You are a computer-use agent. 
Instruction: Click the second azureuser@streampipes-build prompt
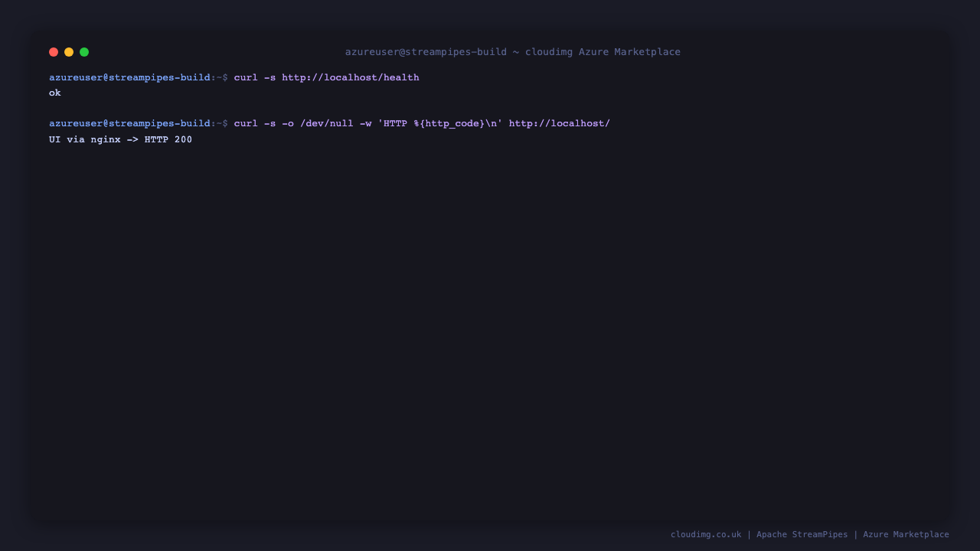pos(139,123)
